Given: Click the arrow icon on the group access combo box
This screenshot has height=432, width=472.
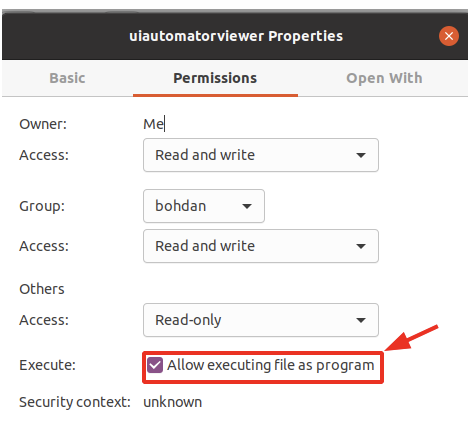Looking at the screenshot, I should pyautogui.click(x=361, y=246).
